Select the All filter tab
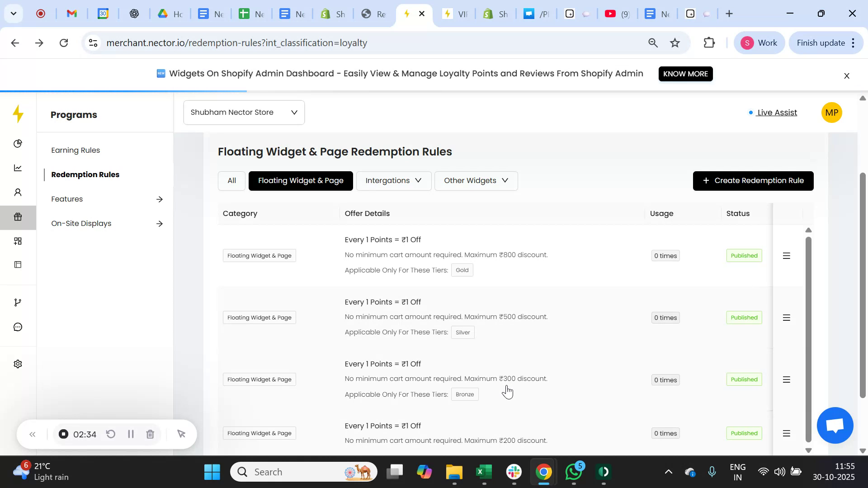The height and width of the screenshot is (488, 868). (231, 181)
